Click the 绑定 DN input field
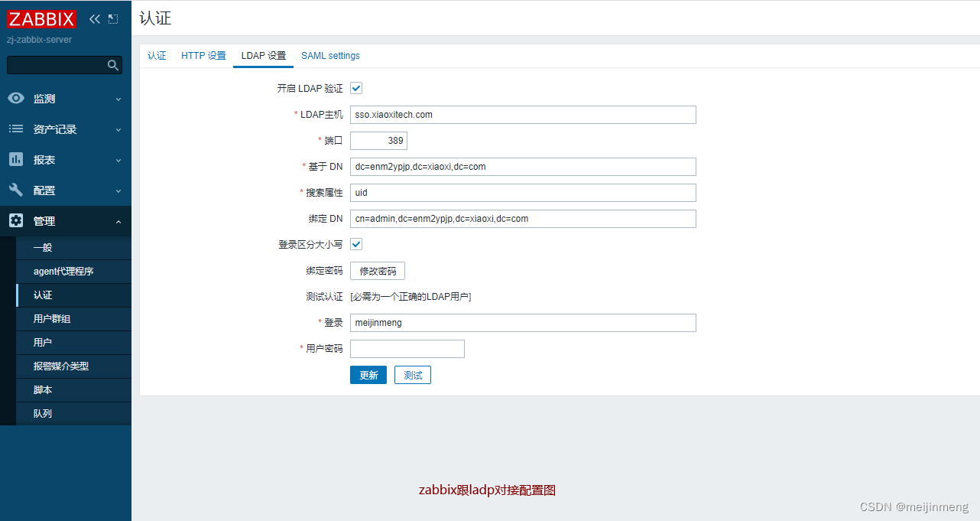 click(x=523, y=219)
